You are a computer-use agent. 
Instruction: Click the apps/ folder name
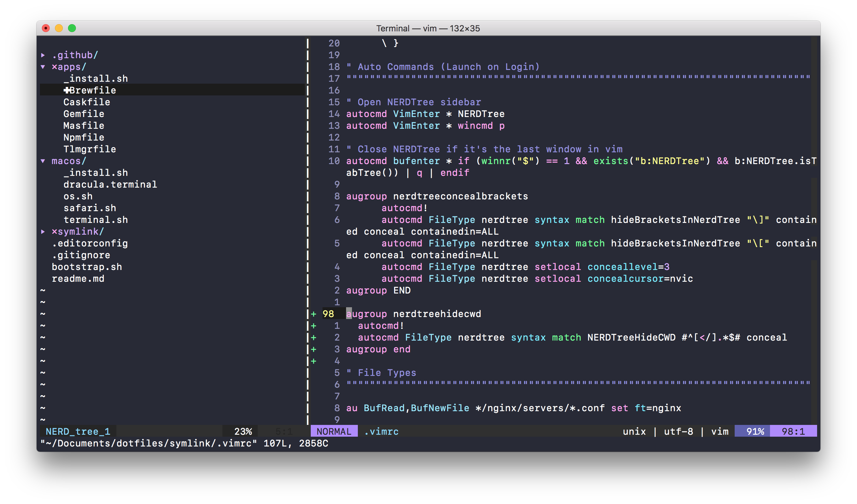coord(72,67)
